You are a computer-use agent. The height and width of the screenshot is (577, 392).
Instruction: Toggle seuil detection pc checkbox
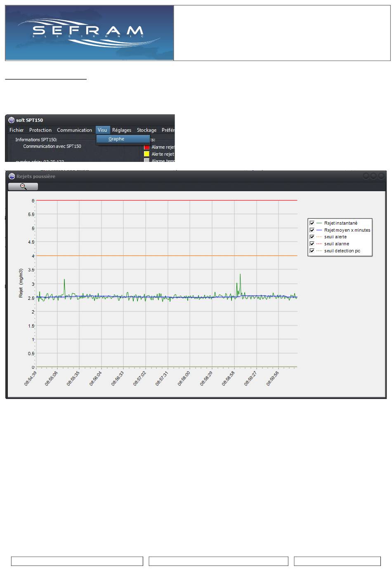(312, 251)
